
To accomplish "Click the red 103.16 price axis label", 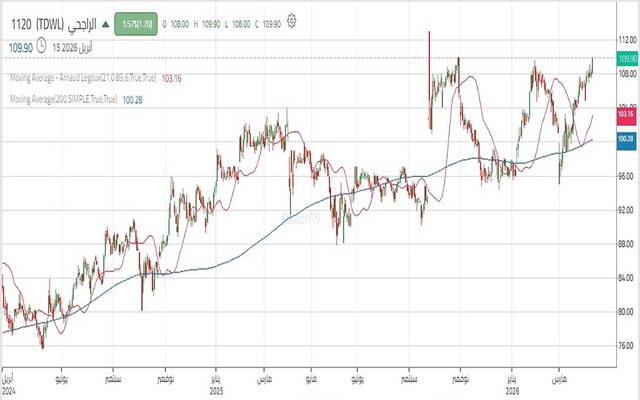I will coord(627,117).
